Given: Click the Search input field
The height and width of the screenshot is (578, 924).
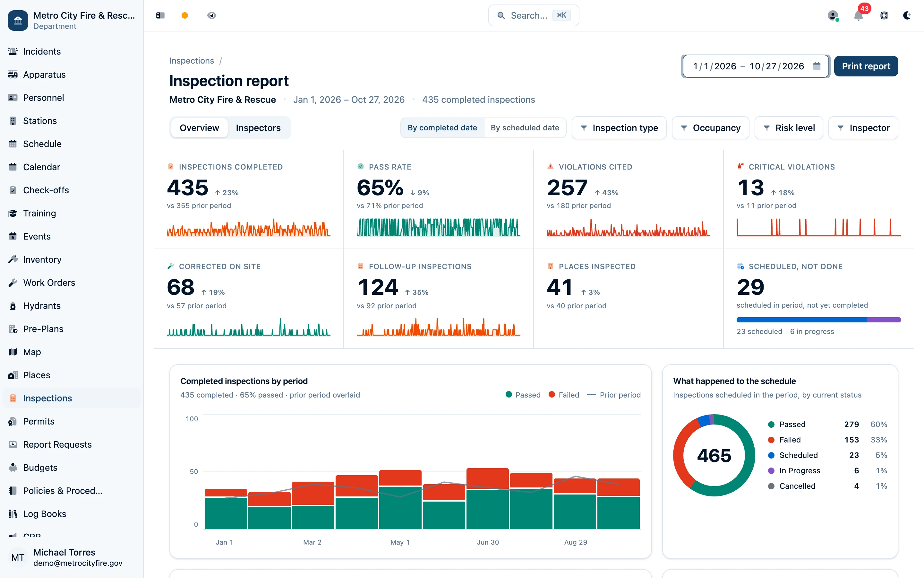Looking at the screenshot, I should [x=534, y=15].
